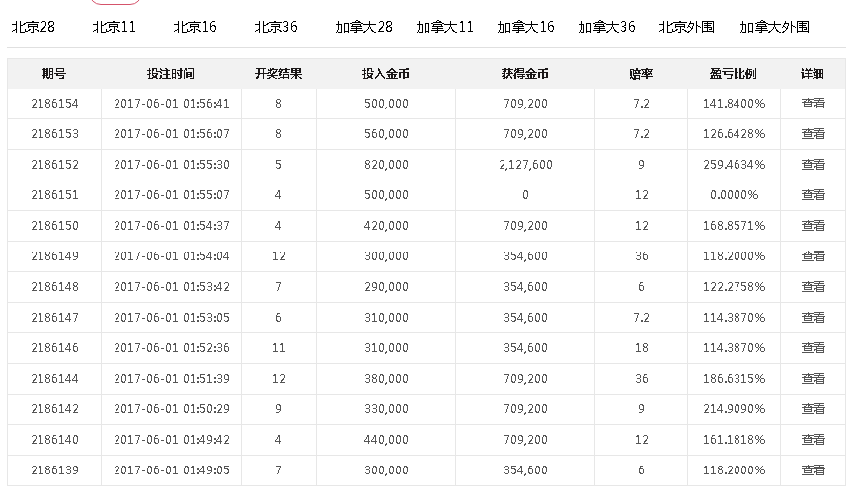Go to the 北京36 tab
Screen dimensions: 853x504
pyautogui.click(x=275, y=27)
